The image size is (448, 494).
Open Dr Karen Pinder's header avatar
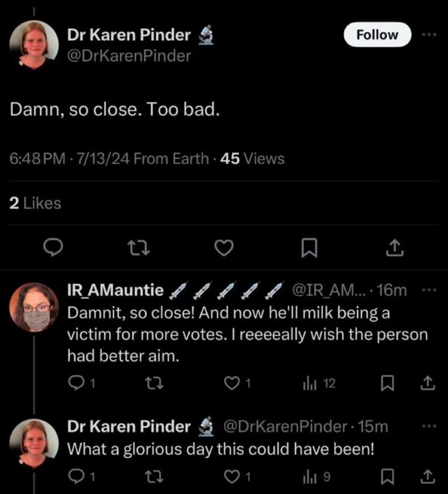click(x=34, y=45)
